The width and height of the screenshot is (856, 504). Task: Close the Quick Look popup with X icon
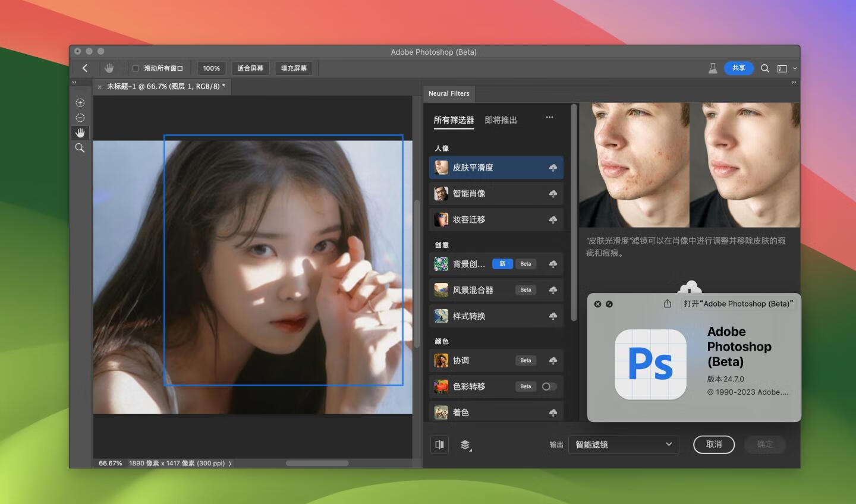[597, 304]
